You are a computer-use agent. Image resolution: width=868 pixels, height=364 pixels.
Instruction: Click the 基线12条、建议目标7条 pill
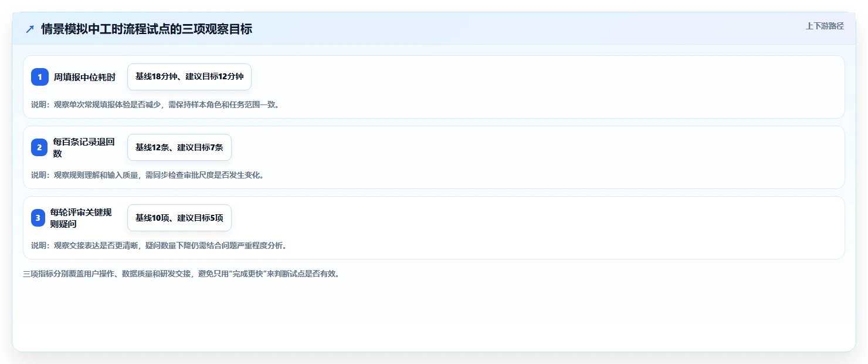click(179, 147)
